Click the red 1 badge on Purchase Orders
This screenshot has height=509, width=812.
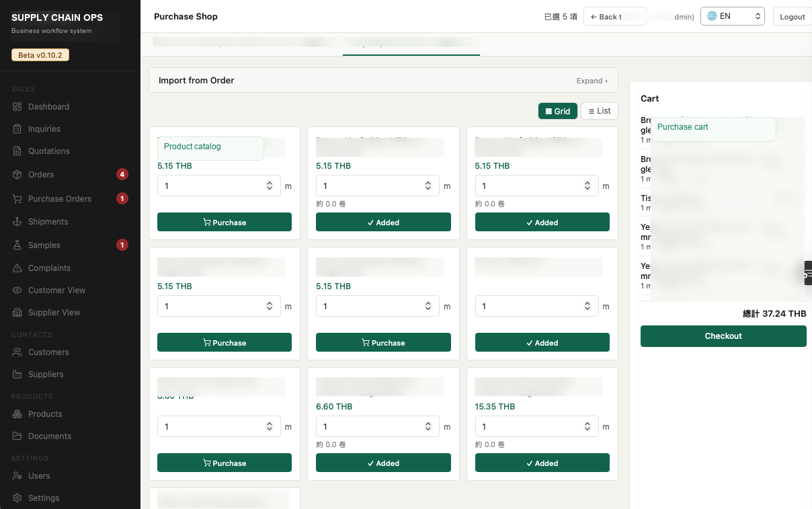122,198
